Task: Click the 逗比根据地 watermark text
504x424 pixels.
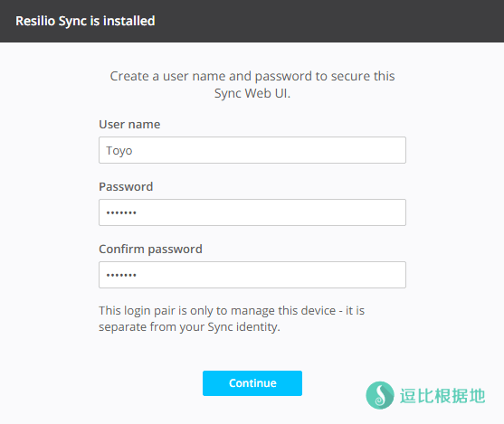Action: click(x=442, y=395)
